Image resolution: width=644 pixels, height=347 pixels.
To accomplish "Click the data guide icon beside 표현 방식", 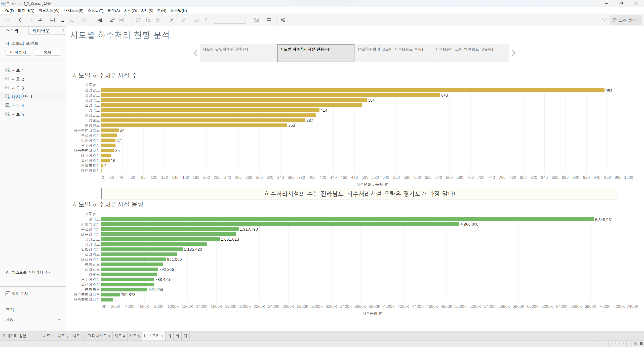I will coord(605,20).
